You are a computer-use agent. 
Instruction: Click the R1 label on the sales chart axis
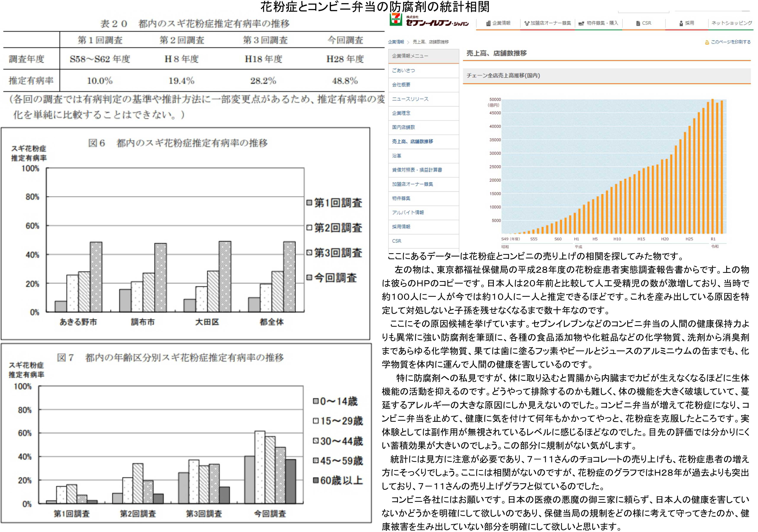(713, 239)
